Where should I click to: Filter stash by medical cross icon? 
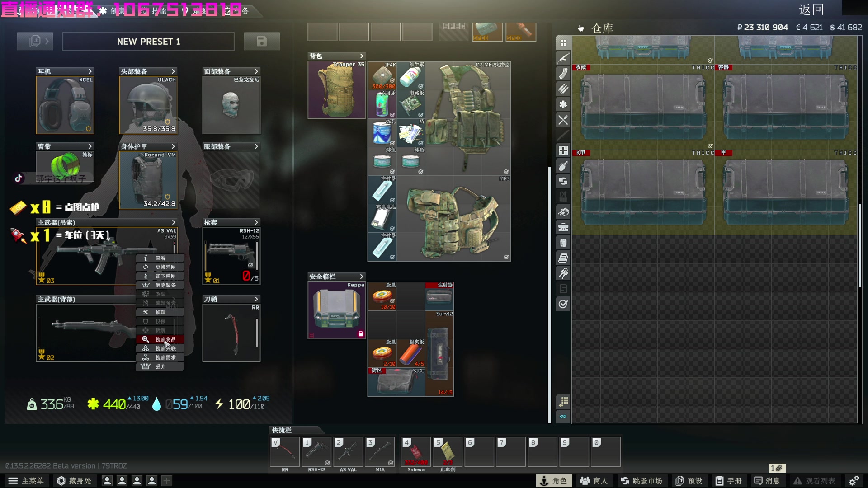pyautogui.click(x=563, y=150)
